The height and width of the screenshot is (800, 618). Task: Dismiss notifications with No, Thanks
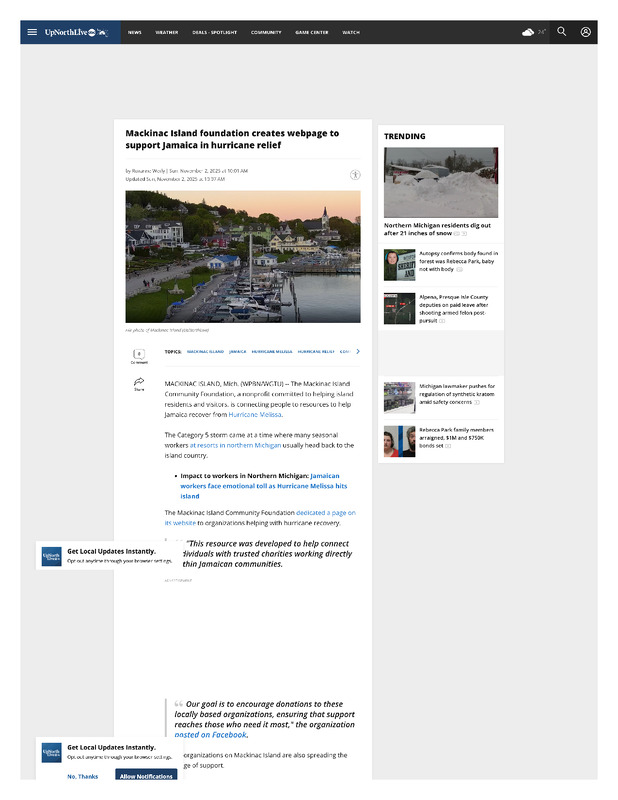pyautogui.click(x=83, y=776)
